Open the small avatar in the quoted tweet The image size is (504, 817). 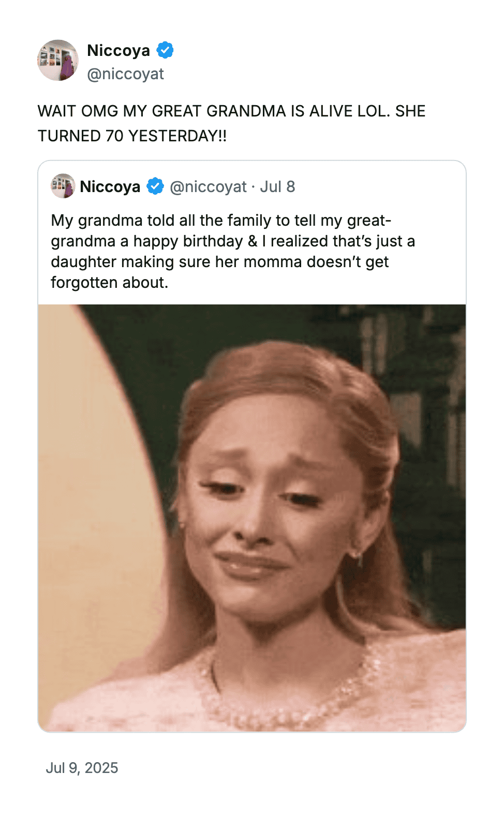point(63,186)
